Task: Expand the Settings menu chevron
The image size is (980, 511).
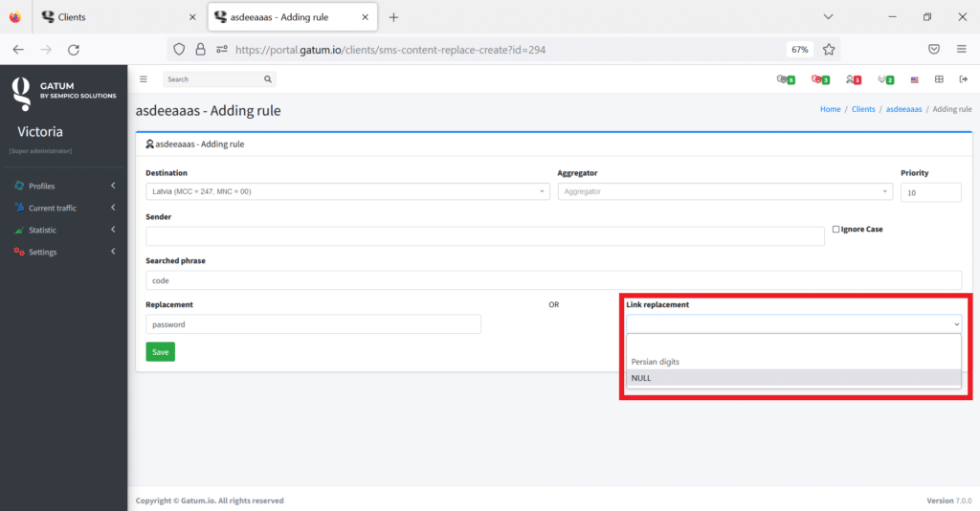Action: 113,251
